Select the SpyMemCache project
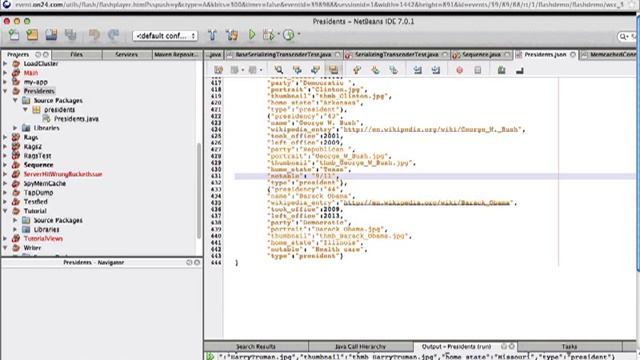This screenshot has width=640, height=360. (x=44, y=183)
